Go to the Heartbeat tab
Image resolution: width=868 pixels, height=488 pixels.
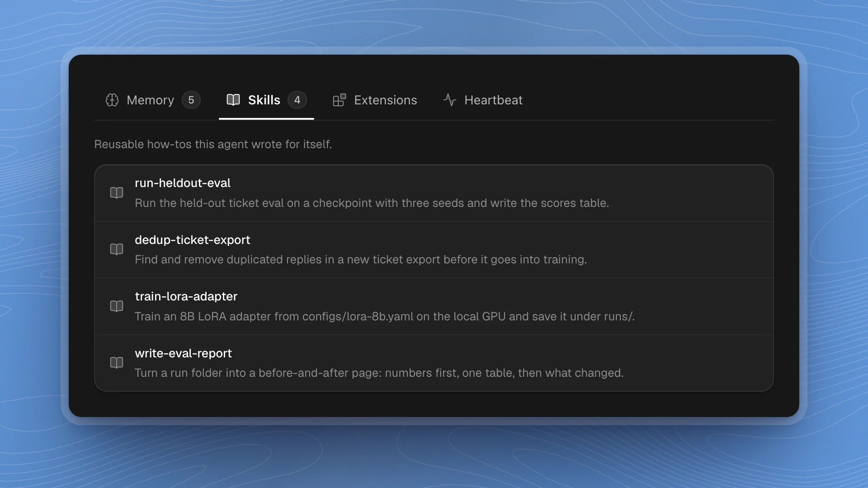click(x=483, y=100)
